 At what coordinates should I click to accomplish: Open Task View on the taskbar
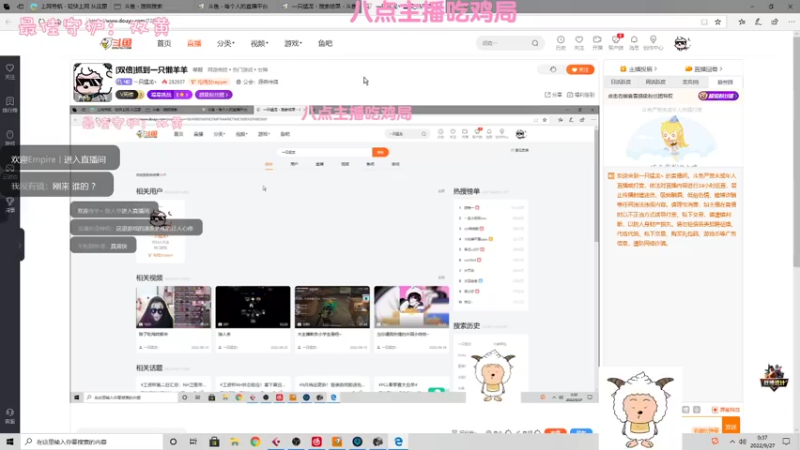click(193, 441)
